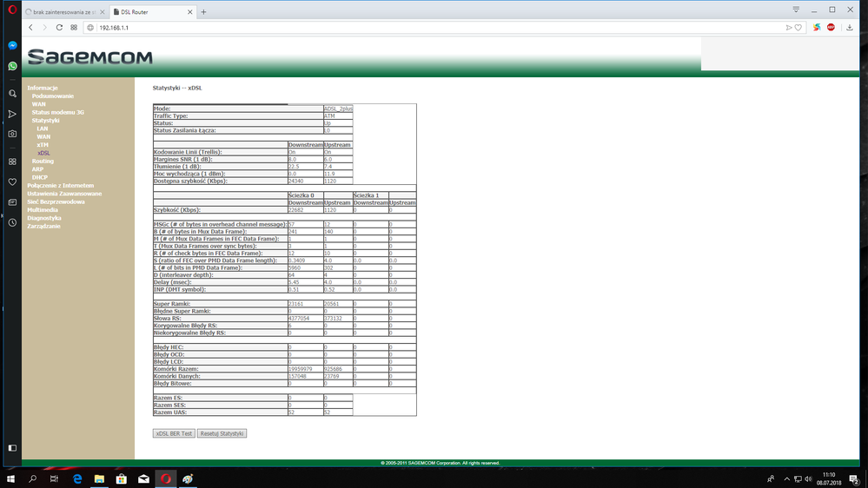This screenshot has width=868, height=488.
Task: Open sidebar history clock icon
Action: 12,222
